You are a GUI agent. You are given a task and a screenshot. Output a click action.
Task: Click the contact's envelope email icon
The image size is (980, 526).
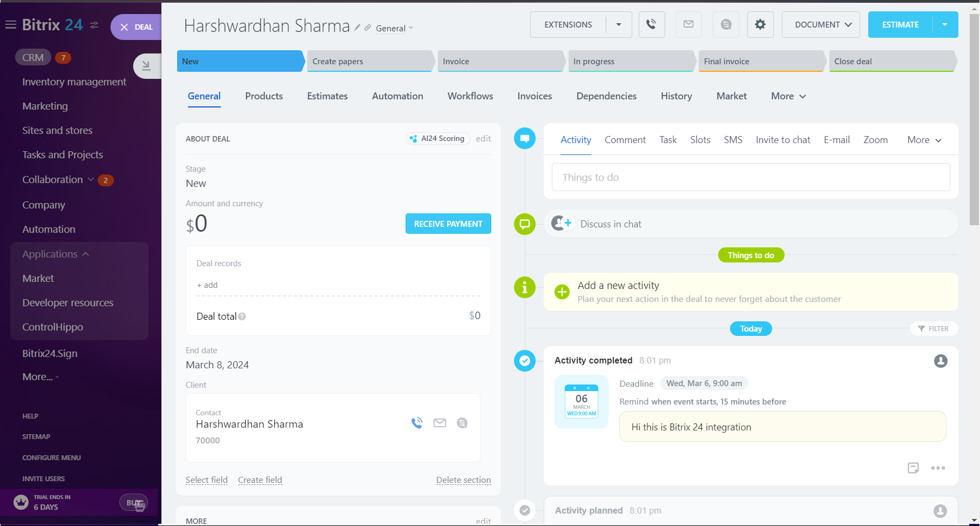pyautogui.click(x=440, y=423)
